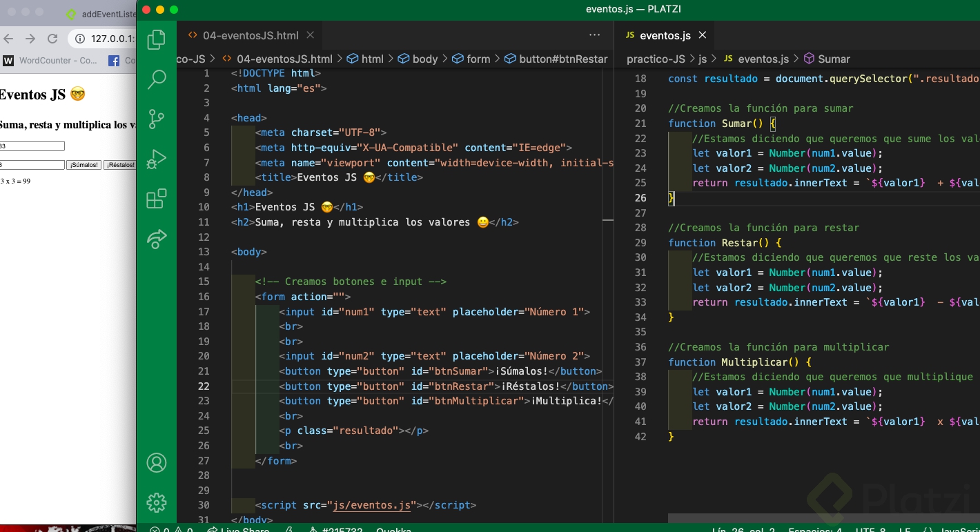Viewport: 980px width, 532px height.
Task: Expand the Sumar symbol breadcrumb
Action: pos(826,59)
